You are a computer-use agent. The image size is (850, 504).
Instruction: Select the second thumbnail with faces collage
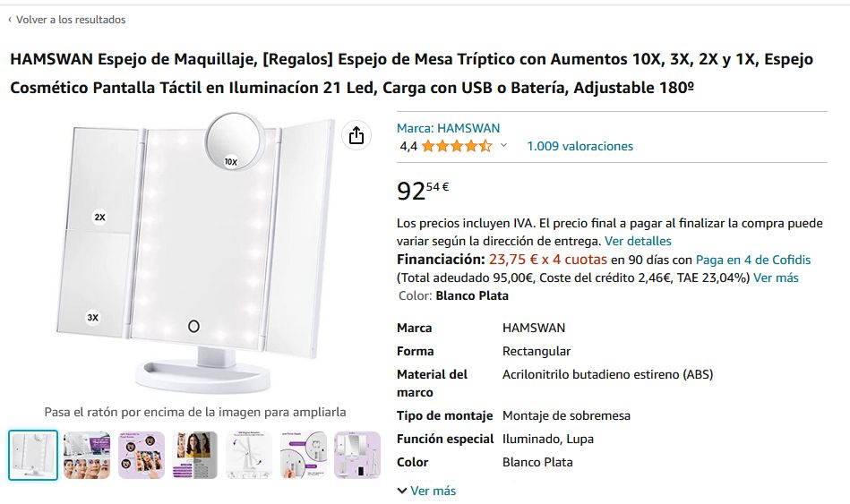click(87, 456)
